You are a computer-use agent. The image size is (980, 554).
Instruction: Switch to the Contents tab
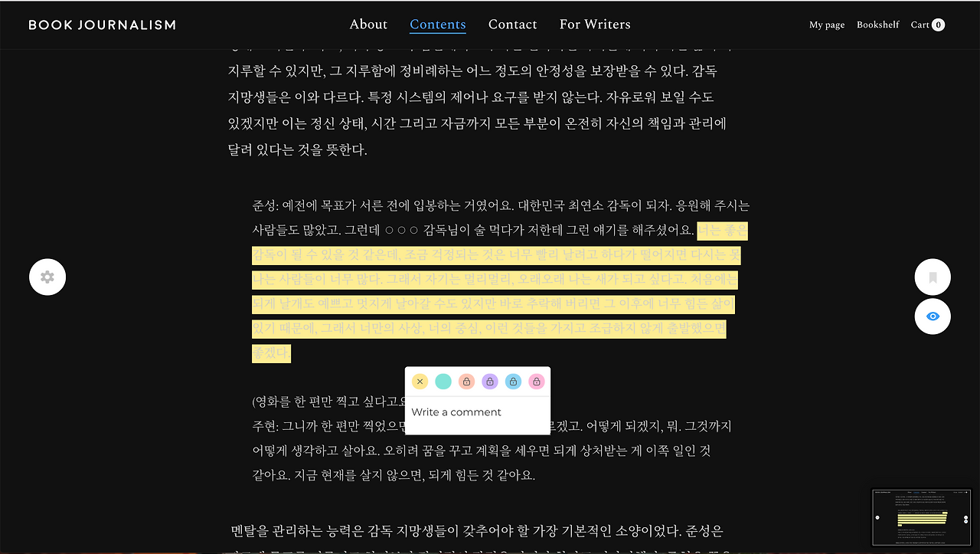pyautogui.click(x=437, y=24)
